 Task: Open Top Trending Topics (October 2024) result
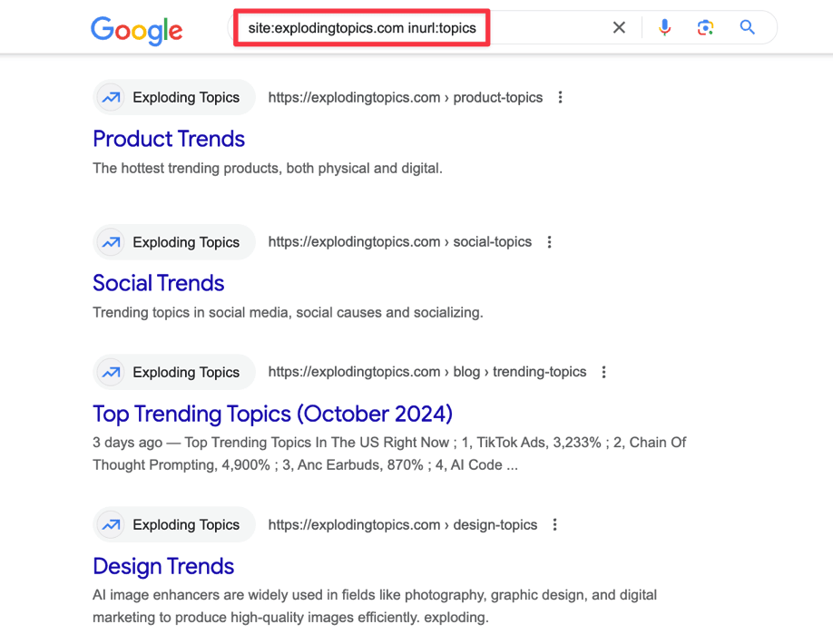coord(272,414)
